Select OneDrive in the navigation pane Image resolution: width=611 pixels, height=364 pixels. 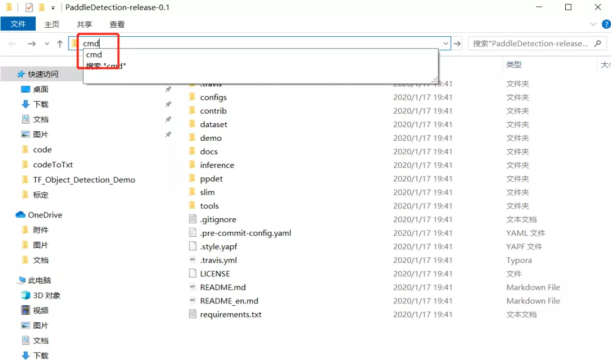pyautogui.click(x=45, y=215)
